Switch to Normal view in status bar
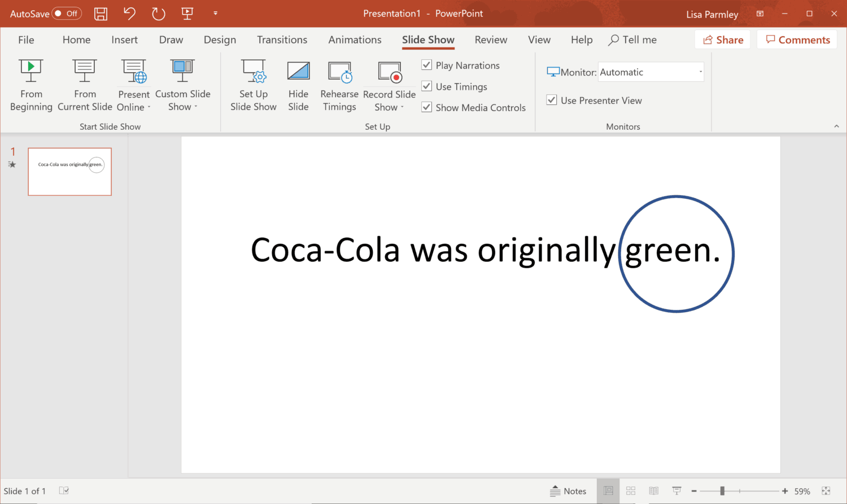Image resolution: width=847 pixels, height=504 pixels. pyautogui.click(x=608, y=491)
